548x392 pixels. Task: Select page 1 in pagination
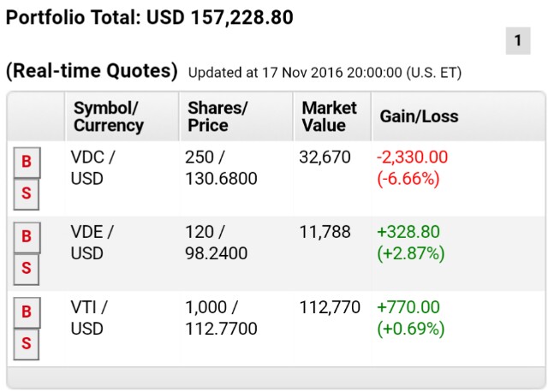tap(518, 40)
